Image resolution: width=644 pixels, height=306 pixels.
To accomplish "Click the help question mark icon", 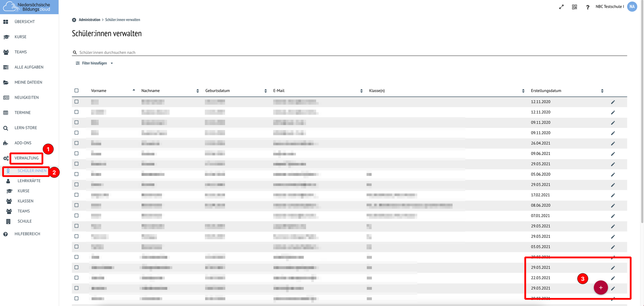I will coord(588,7).
